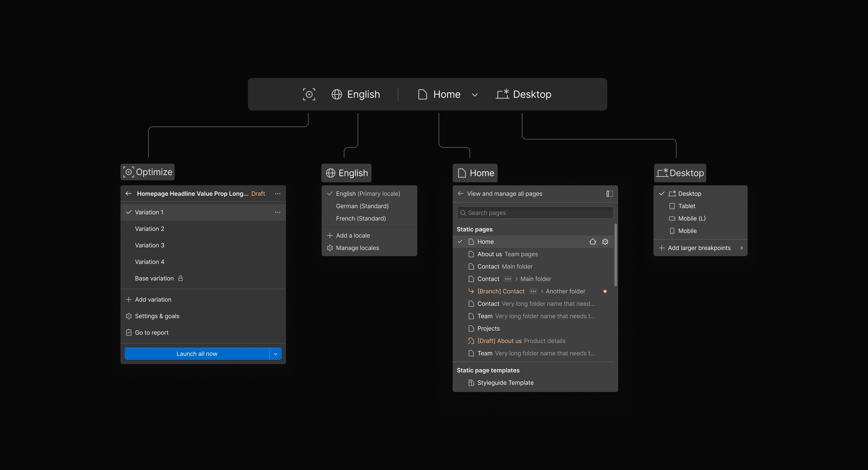
Task: Choose the Tablet breakpoint
Action: pos(686,206)
